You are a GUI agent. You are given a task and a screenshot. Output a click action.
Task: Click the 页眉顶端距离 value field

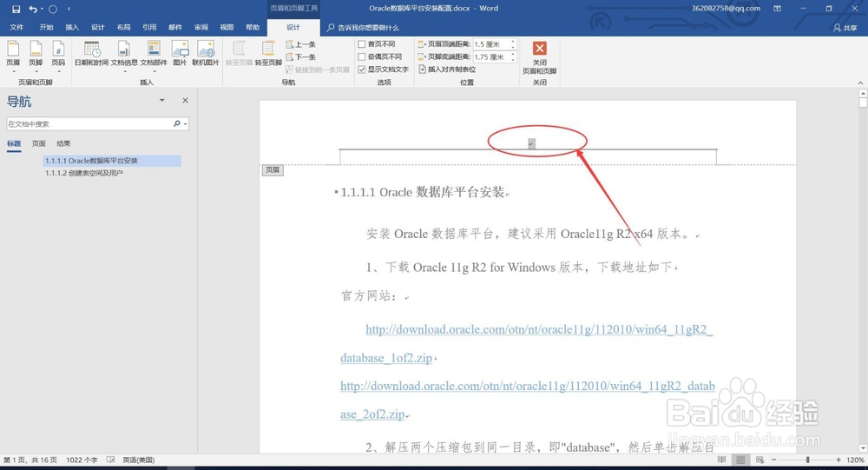491,43
